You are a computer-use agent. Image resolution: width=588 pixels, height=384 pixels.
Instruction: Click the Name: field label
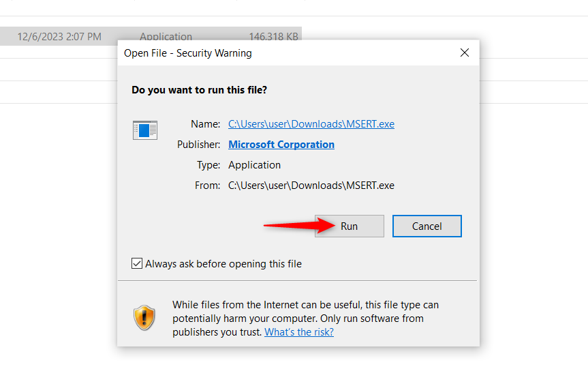coord(205,124)
